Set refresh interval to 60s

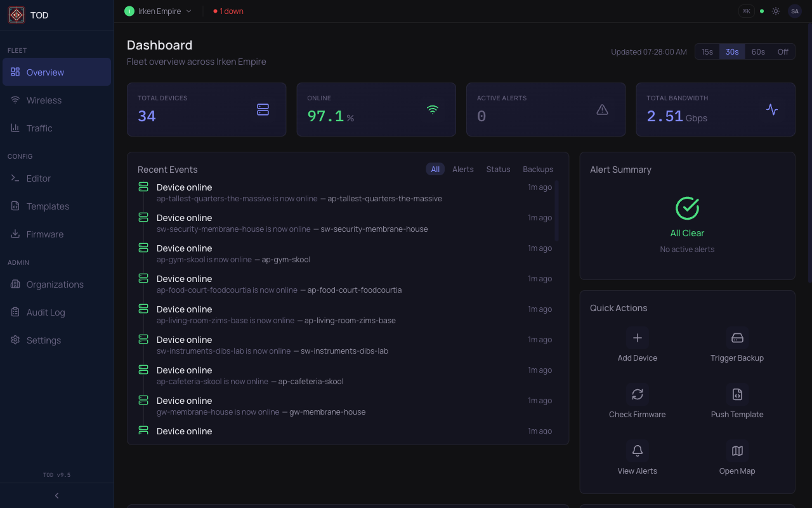point(757,51)
